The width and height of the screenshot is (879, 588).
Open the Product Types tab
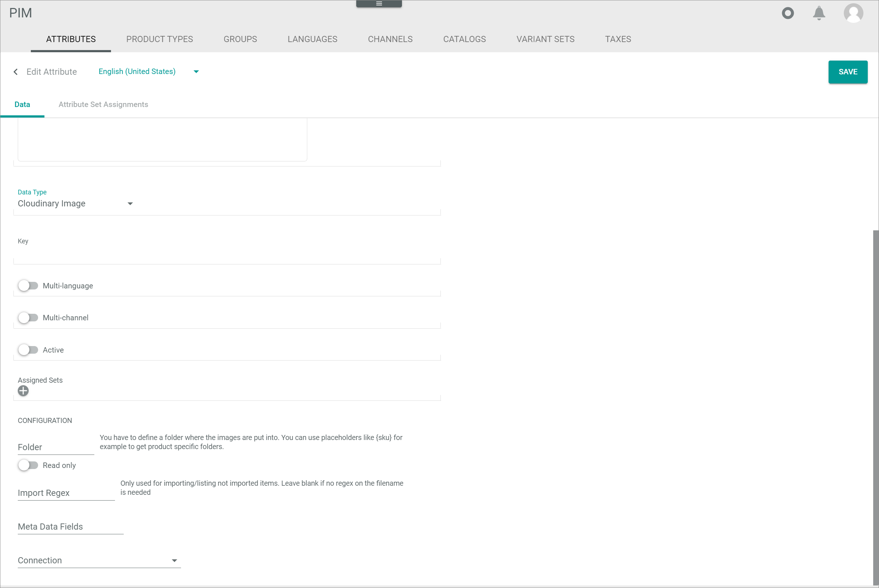pos(159,39)
